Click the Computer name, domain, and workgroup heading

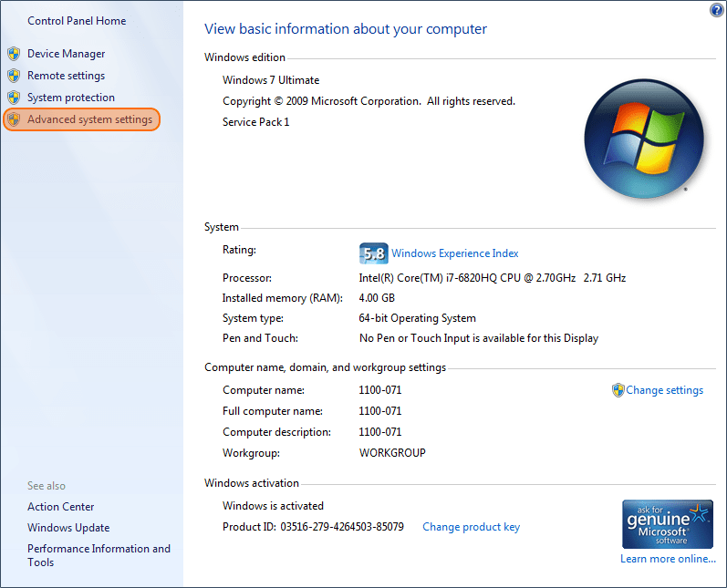[325, 367]
